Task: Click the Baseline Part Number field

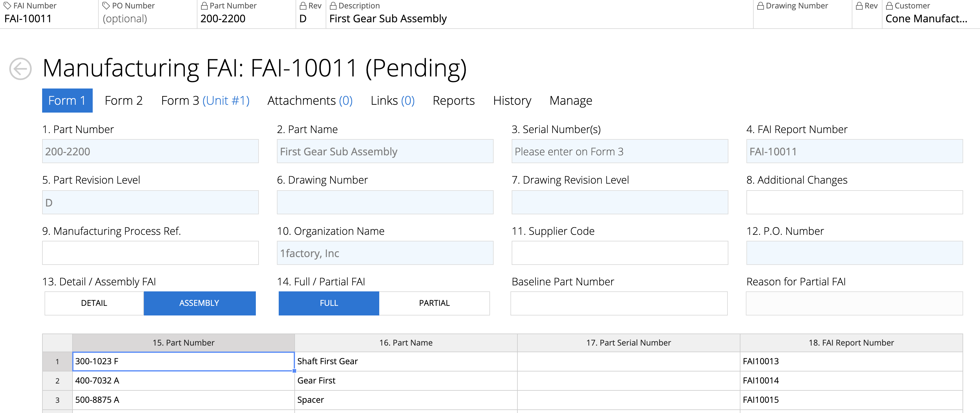Action: [x=619, y=303]
